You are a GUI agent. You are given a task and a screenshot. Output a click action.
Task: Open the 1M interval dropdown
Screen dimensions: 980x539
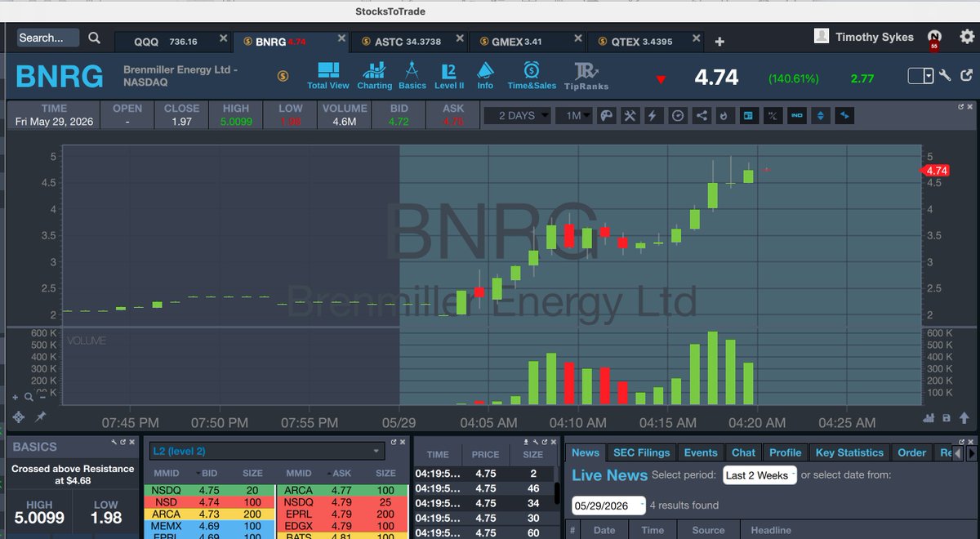pyautogui.click(x=573, y=116)
